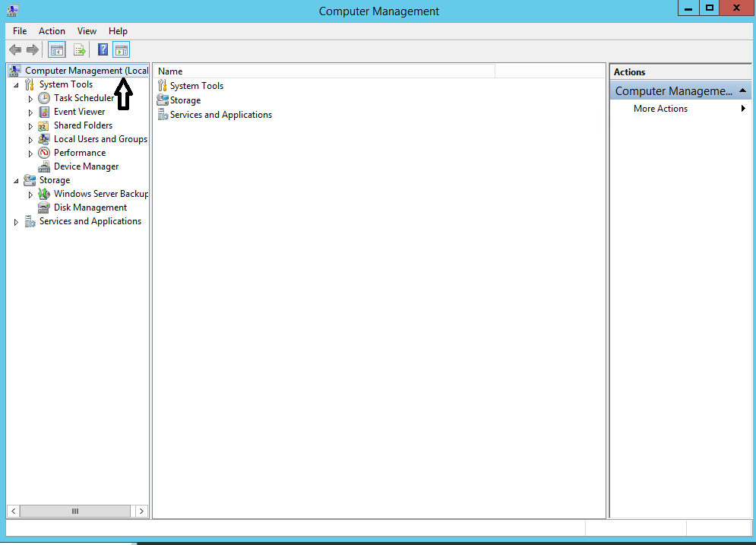Select Windows Server Backup in tree
The width and height of the screenshot is (756, 545).
(101, 193)
